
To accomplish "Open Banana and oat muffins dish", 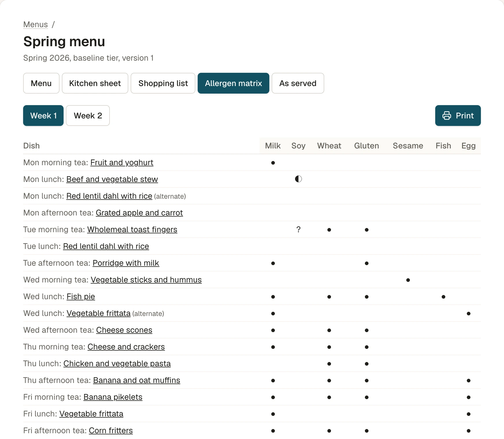I will pos(137,380).
